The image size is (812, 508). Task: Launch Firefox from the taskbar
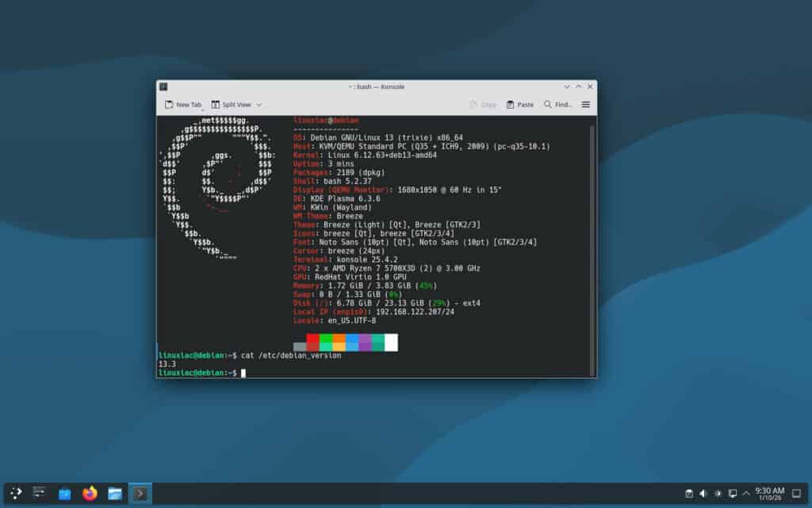click(90, 493)
